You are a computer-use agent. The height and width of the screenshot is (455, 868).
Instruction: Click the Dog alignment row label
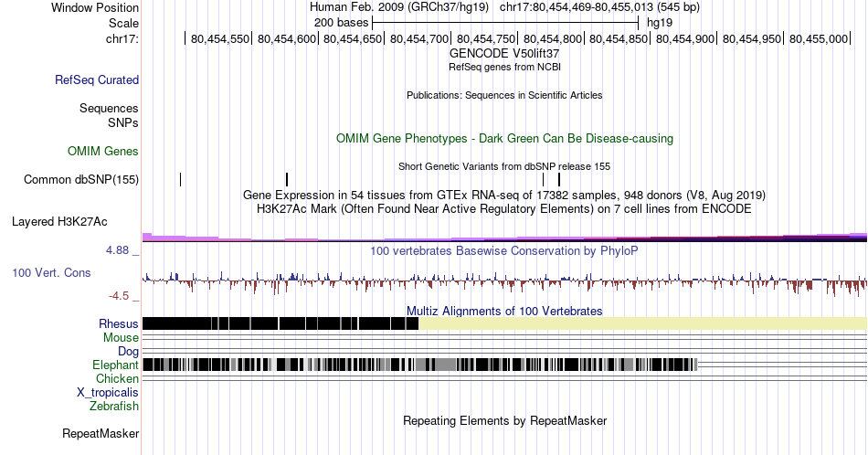click(129, 352)
